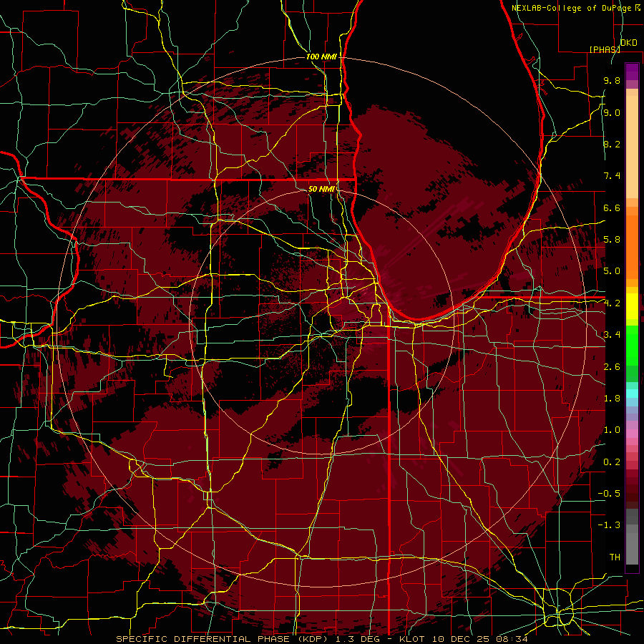The height and width of the screenshot is (644, 644).
Task: Click the 2.6 value on color scale
Action: [612, 367]
